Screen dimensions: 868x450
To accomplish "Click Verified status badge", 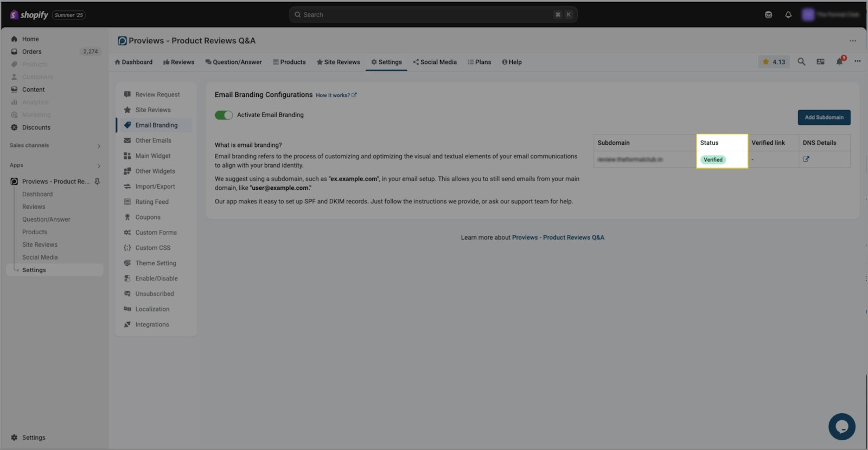I will click(713, 160).
